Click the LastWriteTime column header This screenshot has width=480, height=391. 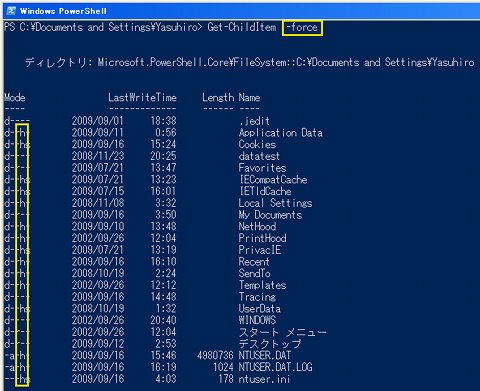(x=142, y=98)
